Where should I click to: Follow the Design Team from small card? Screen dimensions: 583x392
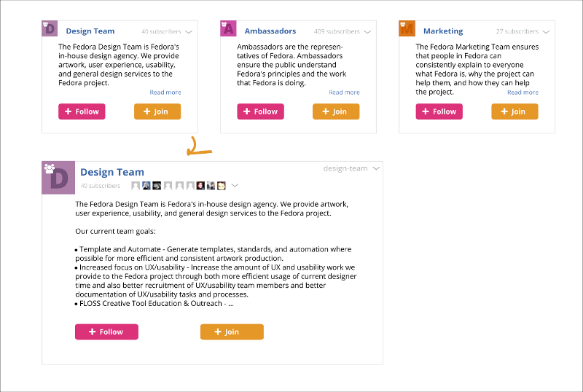pos(82,111)
